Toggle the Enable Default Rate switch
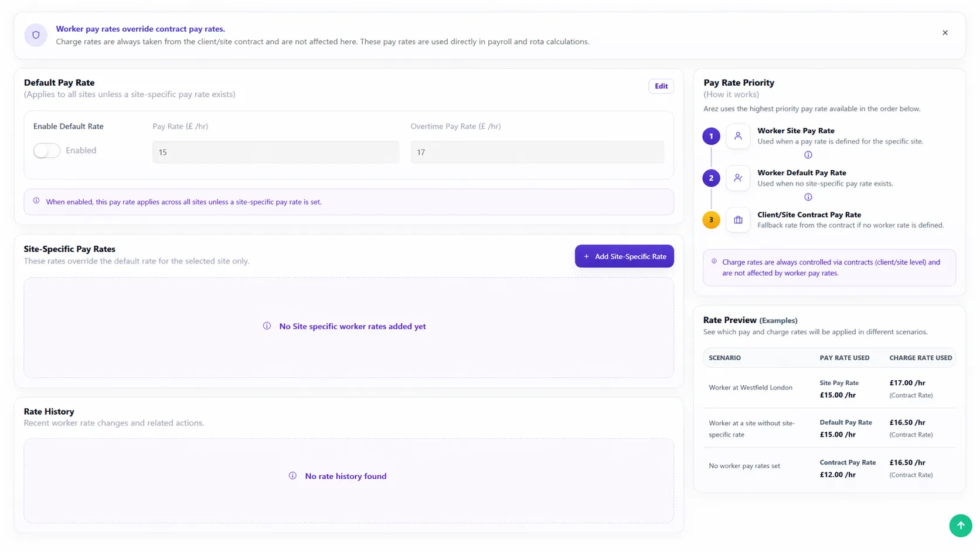The image size is (980, 552). [47, 151]
